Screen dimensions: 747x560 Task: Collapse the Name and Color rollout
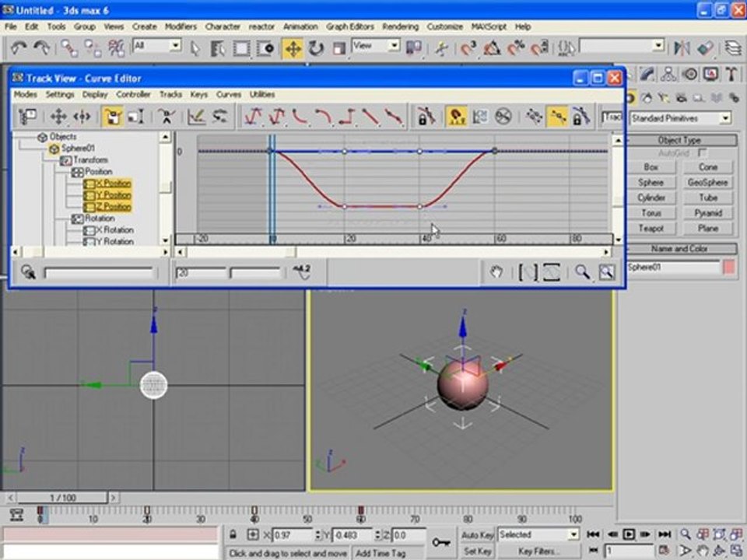point(680,249)
